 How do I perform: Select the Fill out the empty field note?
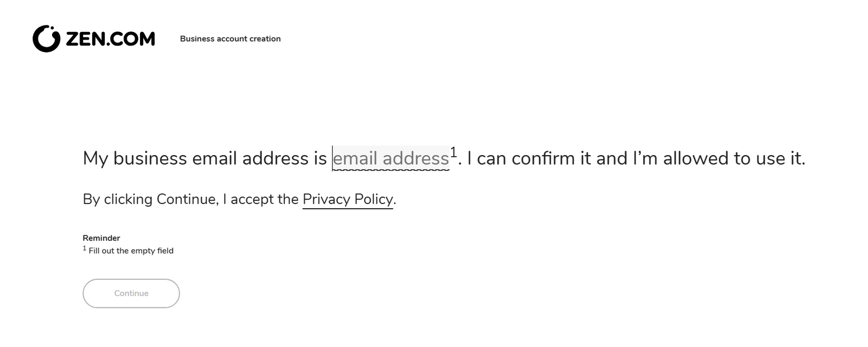point(131,250)
